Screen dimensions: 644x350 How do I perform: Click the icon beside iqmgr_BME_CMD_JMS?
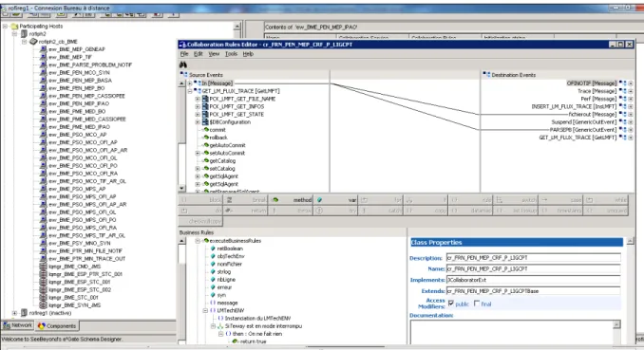43,267
